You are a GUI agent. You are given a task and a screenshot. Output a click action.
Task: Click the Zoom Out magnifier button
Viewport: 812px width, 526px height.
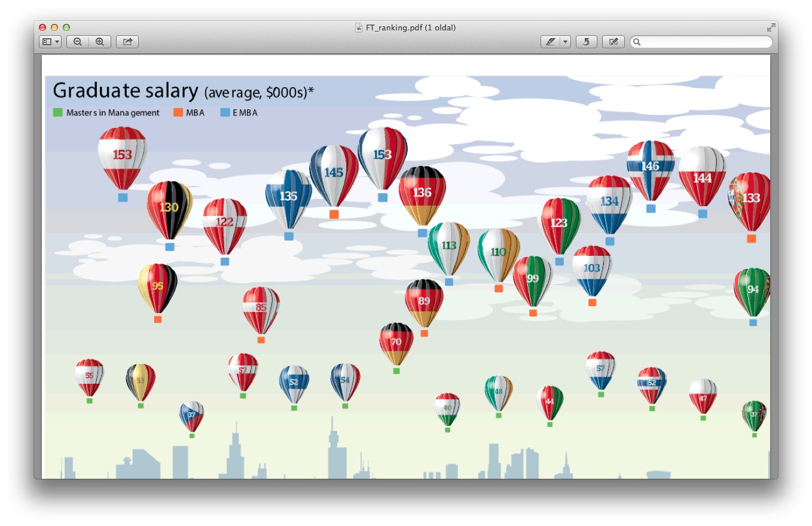(78, 42)
